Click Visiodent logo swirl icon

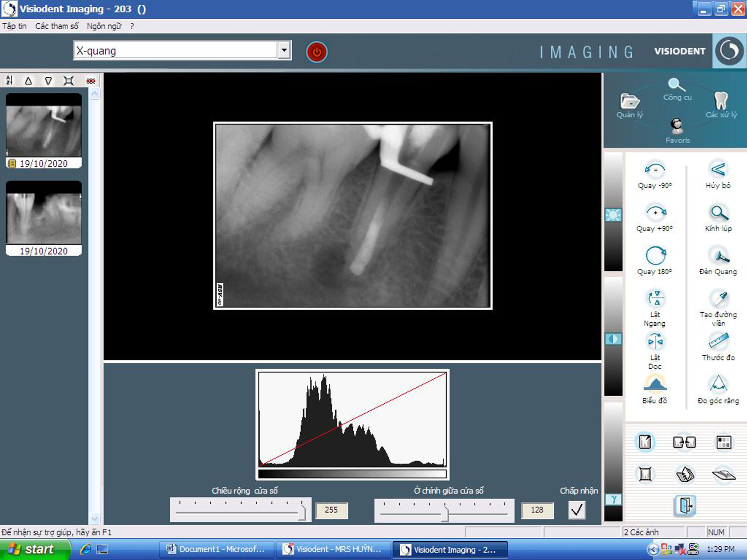point(729,51)
